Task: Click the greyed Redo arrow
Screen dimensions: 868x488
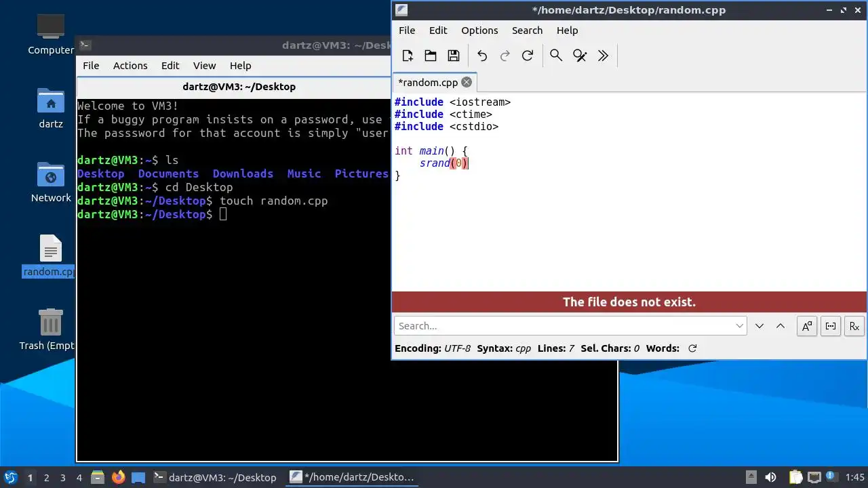Action: pyautogui.click(x=505, y=56)
